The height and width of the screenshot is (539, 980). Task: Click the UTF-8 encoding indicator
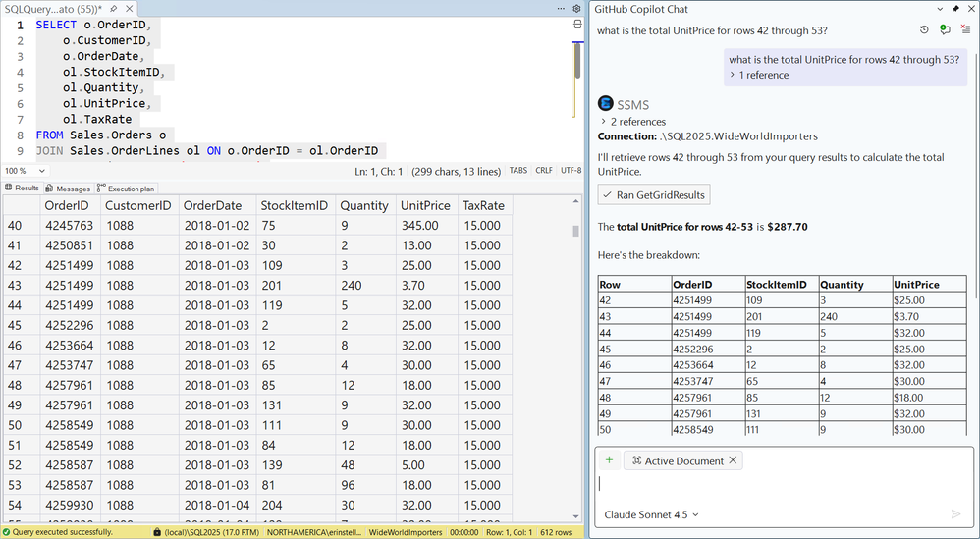click(x=572, y=171)
